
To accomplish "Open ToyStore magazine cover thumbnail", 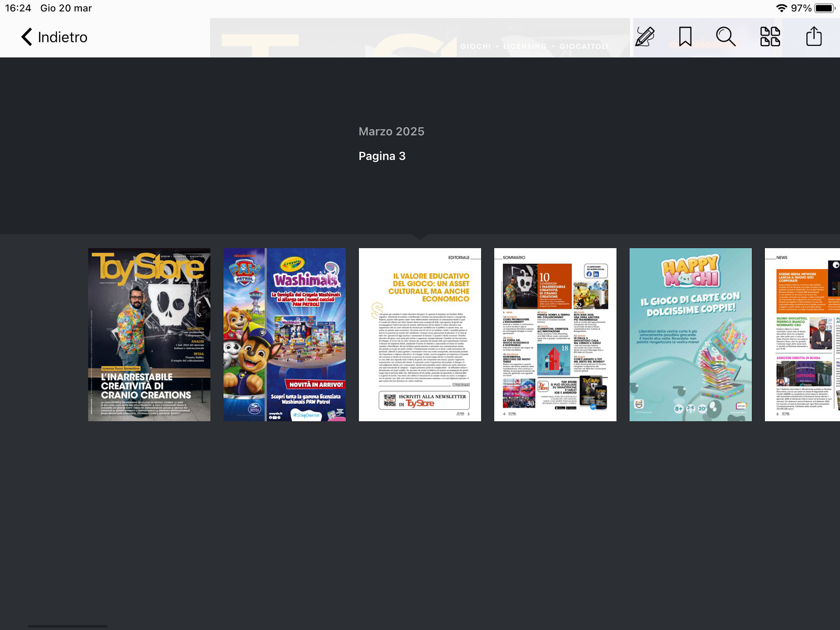I will click(149, 334).
